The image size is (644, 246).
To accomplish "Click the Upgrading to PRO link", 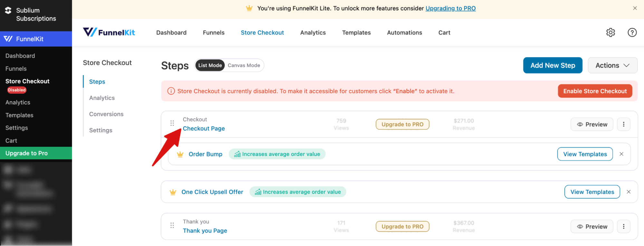I will pos(450,8).
